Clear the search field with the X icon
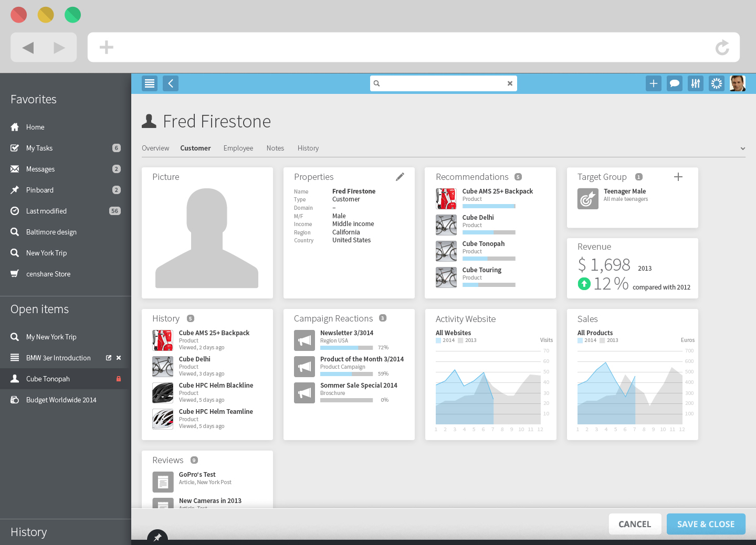This screenshot has width=756, height=545. coord(510,83)
